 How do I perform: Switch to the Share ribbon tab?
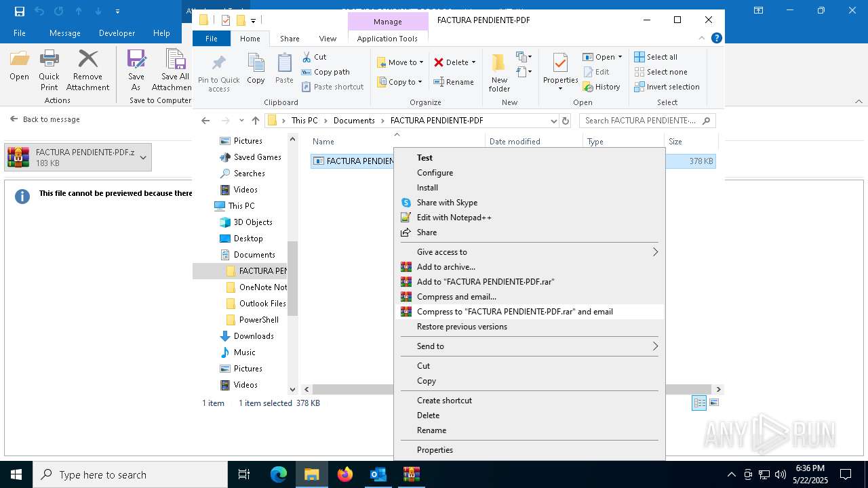(x=290, y=39)
